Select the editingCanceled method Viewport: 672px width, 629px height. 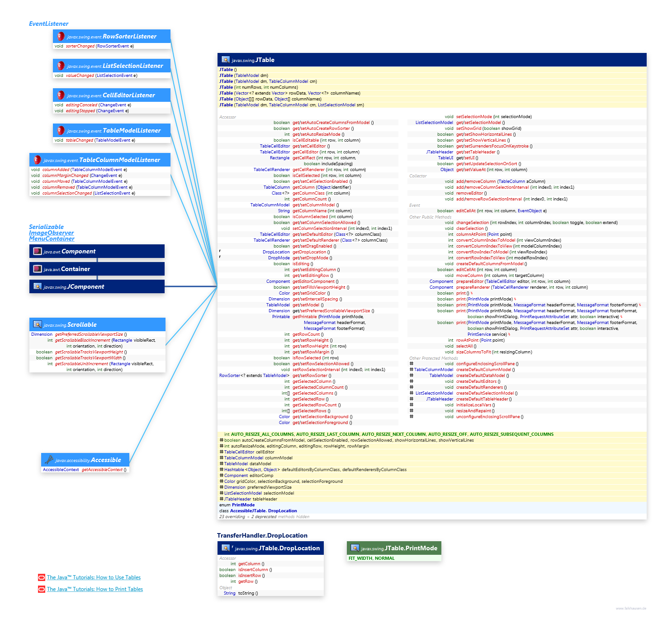[81, 105]
